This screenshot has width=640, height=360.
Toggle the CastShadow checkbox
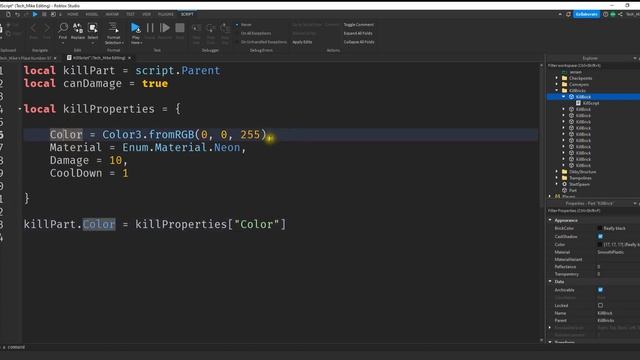click(x=600, y=237)
